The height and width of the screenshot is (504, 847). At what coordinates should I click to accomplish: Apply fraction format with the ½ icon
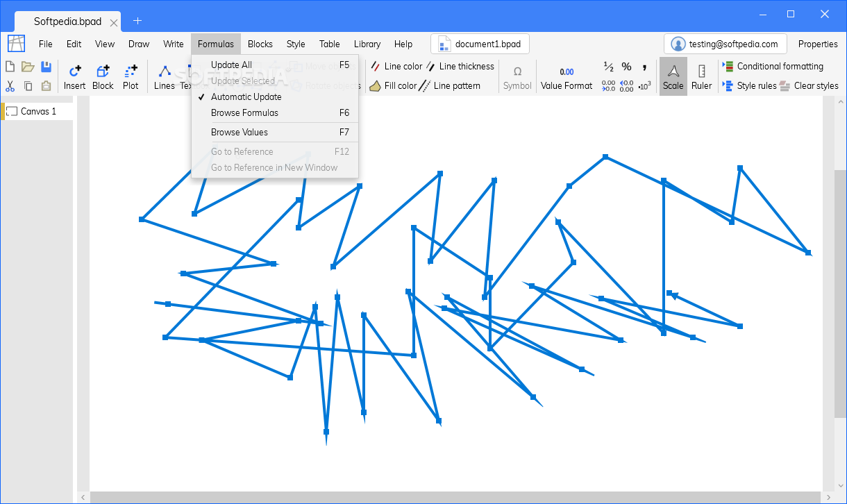tap(608, 67)
